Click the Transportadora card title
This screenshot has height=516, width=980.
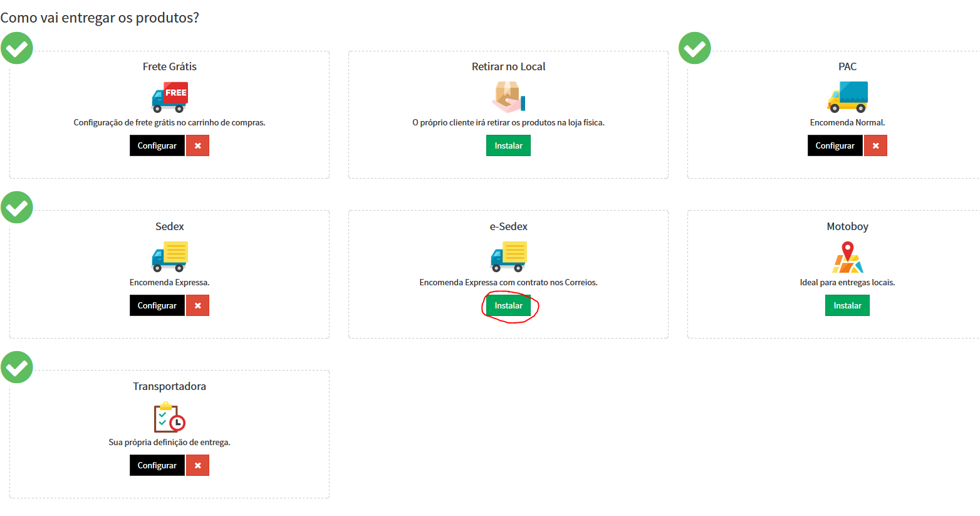[x=170, y=386]
